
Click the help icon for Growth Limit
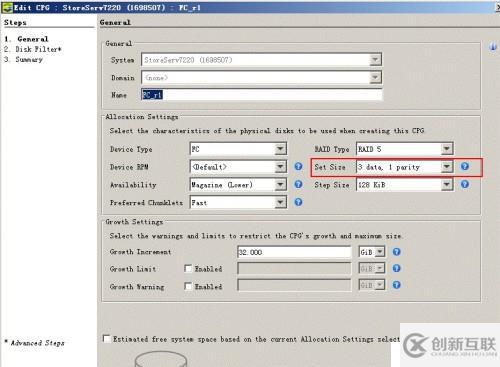(x=396, y=268)
